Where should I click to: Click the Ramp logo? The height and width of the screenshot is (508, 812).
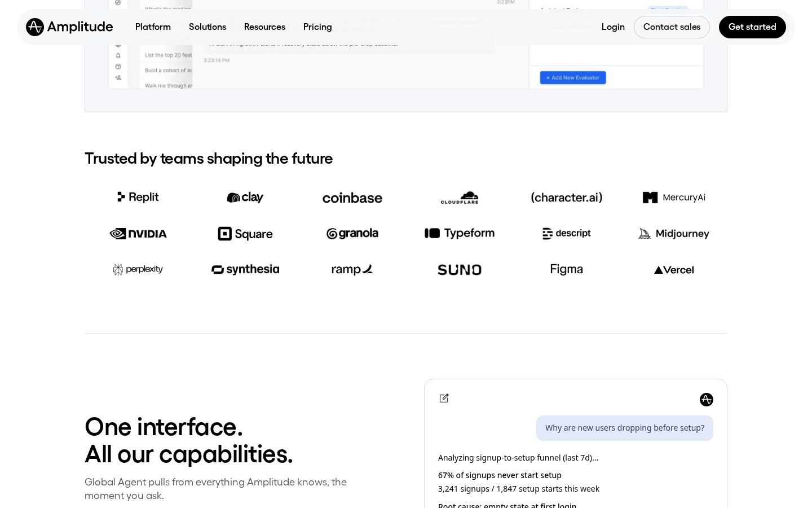tap(352, 270)
